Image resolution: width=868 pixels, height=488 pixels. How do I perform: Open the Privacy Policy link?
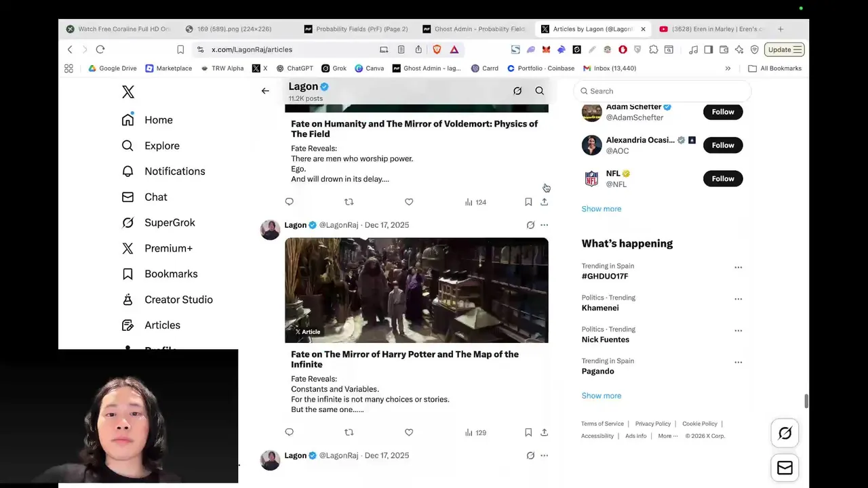pos(653,424)
